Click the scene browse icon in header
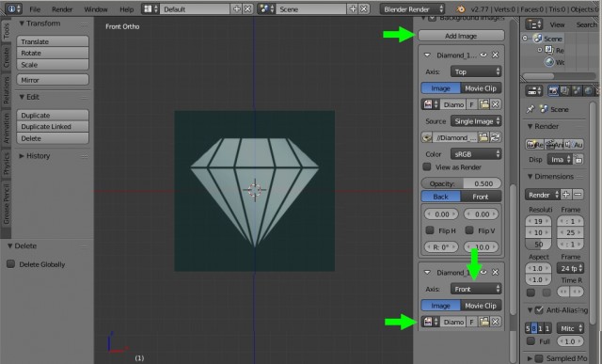 point(266,8)
